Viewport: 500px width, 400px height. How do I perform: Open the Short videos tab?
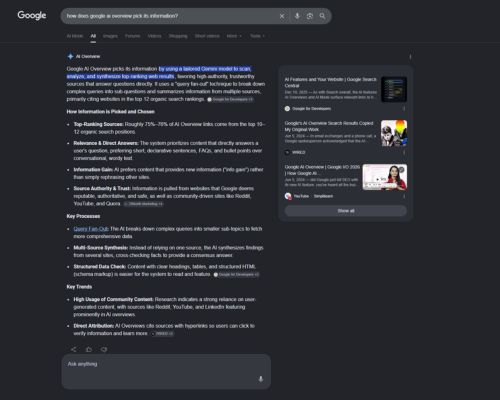point(207,36)
